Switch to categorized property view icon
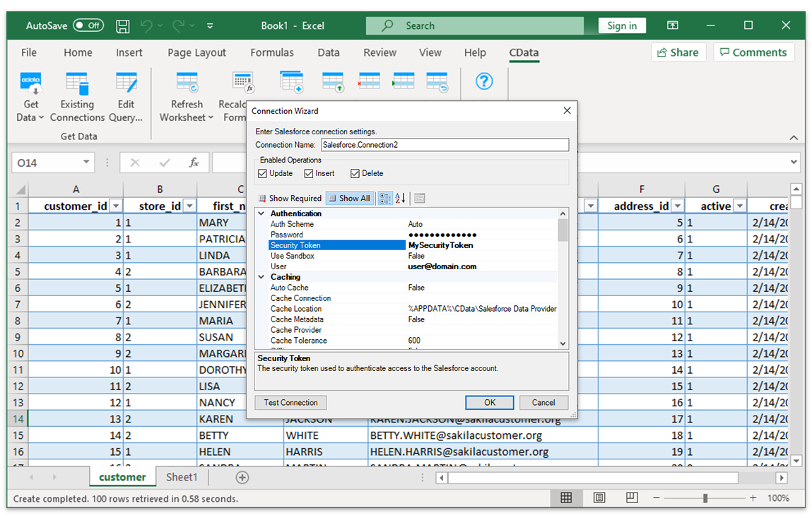Image resolution: width=812 pixels, height=518 pixels. coord(385,199)
